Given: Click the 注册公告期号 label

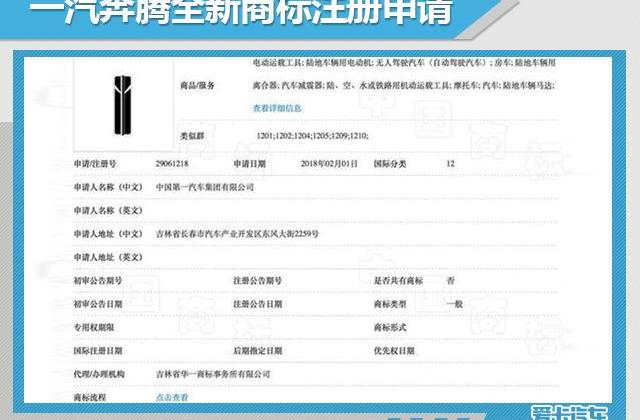Looking at the screenshot, I should 258,280.
